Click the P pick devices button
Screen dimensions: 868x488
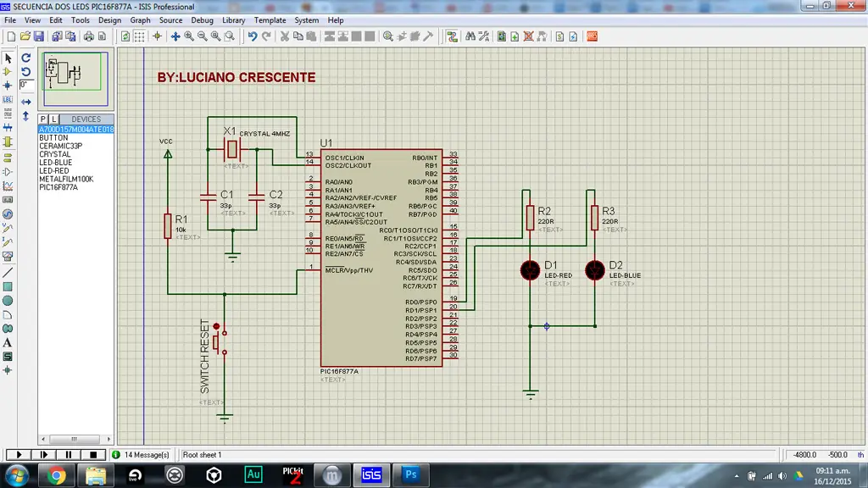(42, 119)
